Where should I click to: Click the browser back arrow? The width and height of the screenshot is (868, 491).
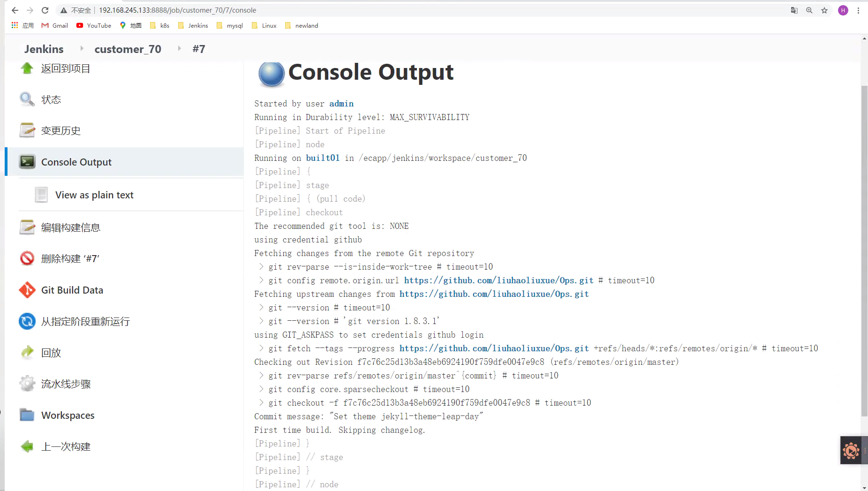click(15, 10)
